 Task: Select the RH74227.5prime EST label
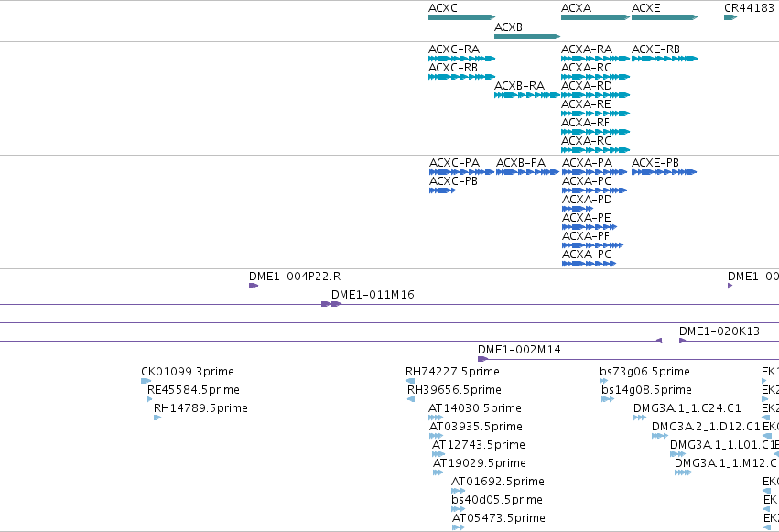452,372
